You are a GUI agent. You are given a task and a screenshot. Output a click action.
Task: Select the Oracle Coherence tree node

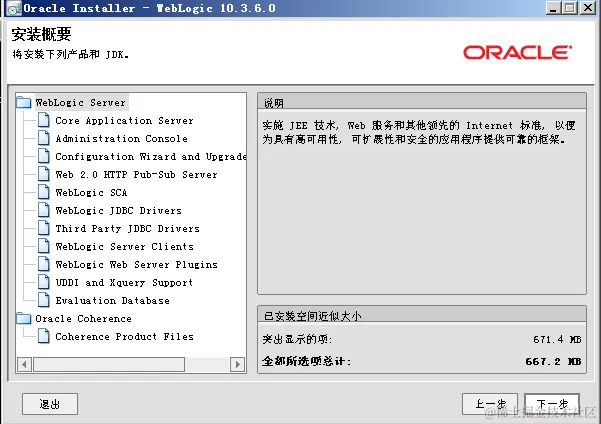83,319
